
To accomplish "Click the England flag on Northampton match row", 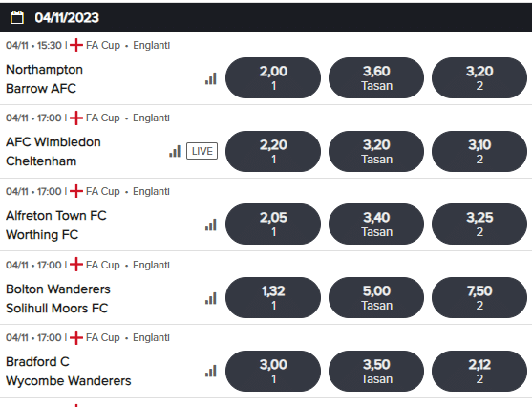I will point(76,45).
